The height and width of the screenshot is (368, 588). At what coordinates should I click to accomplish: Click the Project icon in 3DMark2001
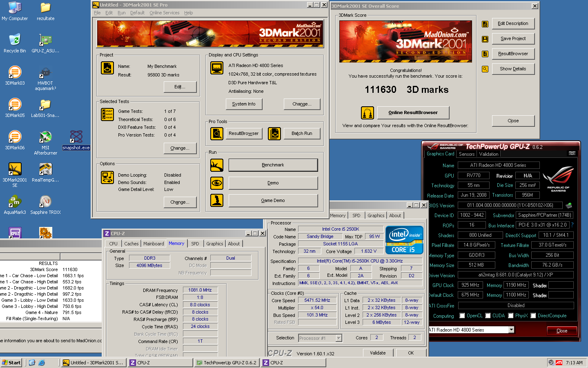[107, 68]
